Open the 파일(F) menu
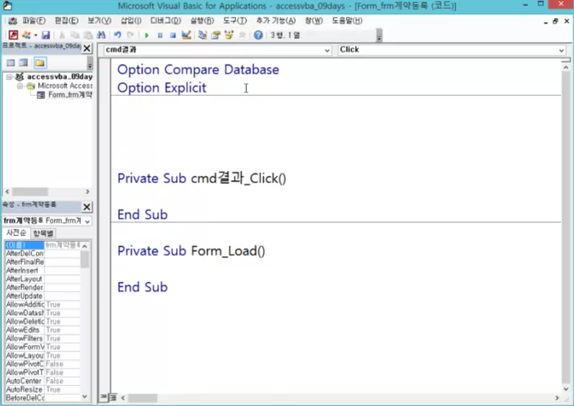 34,21
